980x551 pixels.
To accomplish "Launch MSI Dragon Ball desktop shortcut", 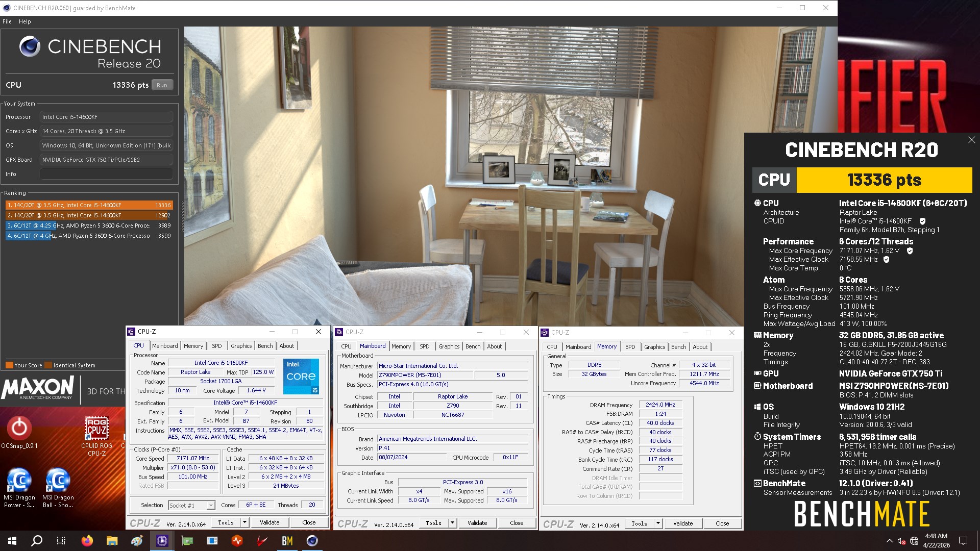I will click(58, 488).
